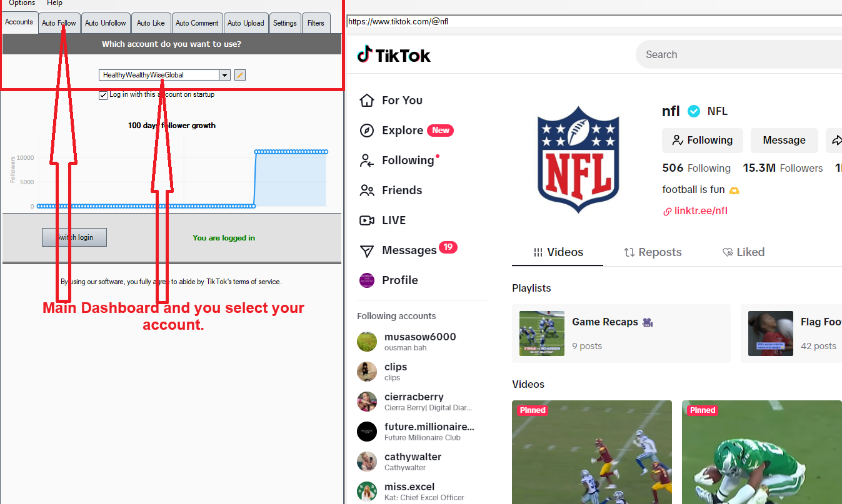Open the second pinned video with green jersey

coord(762,452)
